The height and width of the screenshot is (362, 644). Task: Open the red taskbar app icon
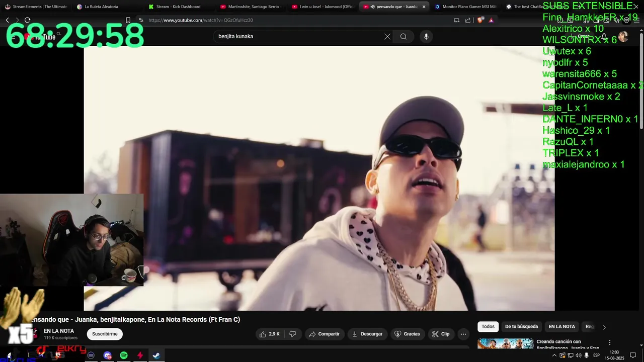tap(140, 355)
